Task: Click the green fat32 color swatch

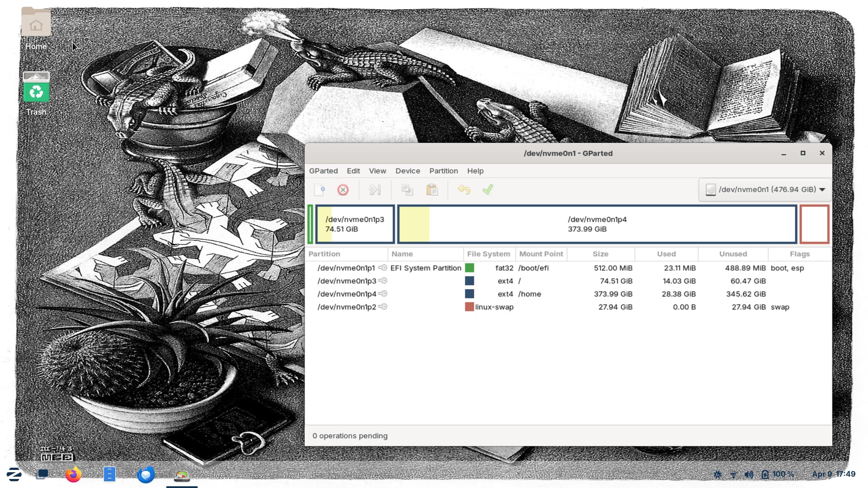Action: pyautogui.click(x=469, y=268)
